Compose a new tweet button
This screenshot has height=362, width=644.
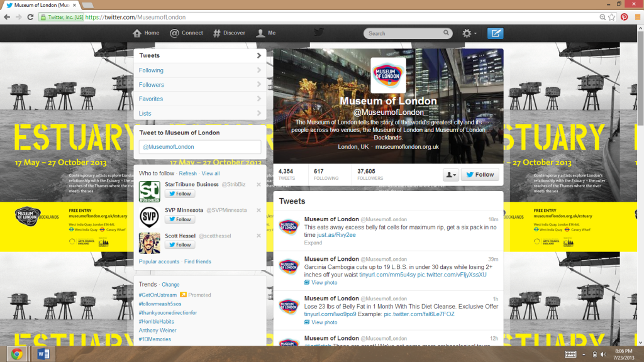[496, 33]
